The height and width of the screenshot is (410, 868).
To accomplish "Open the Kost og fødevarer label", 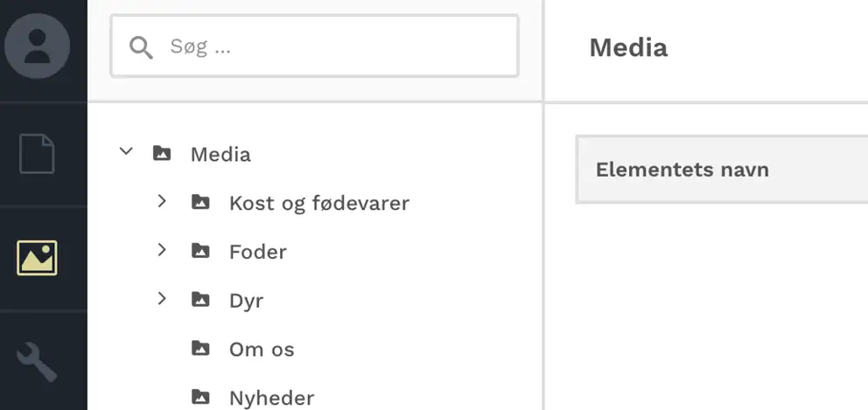I will point(318,203).
